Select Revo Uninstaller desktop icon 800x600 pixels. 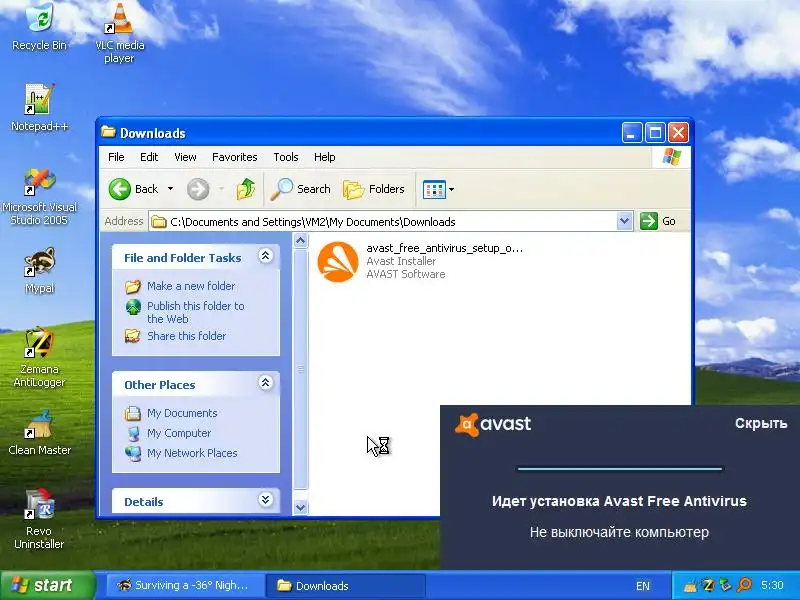click(39, 518)
